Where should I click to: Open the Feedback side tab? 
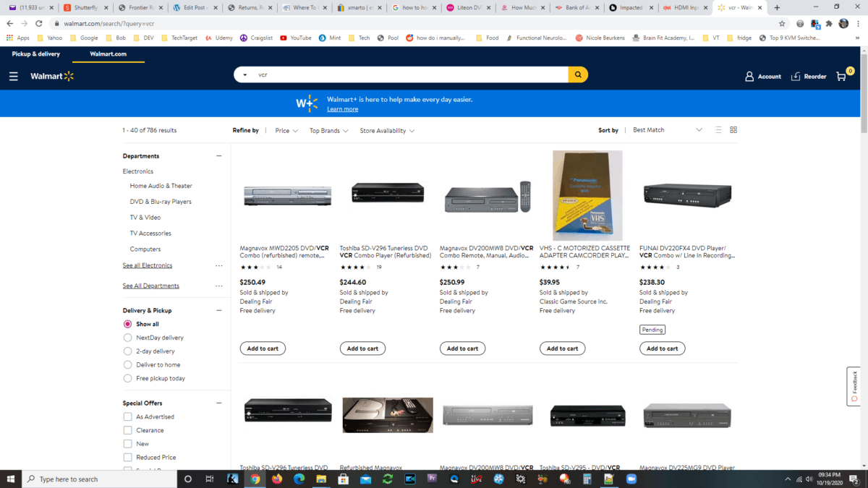click(x=854, y=386)
